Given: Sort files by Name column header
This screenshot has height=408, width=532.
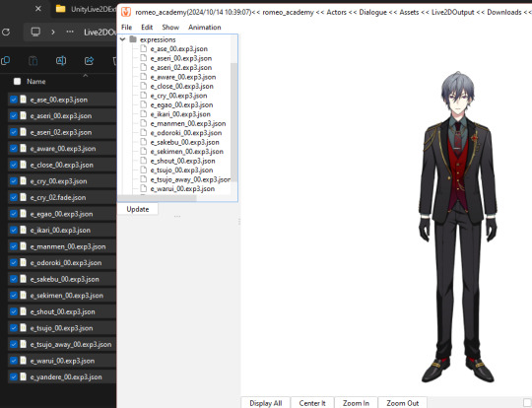Looking at the screenshot, I should coord(36,82).
